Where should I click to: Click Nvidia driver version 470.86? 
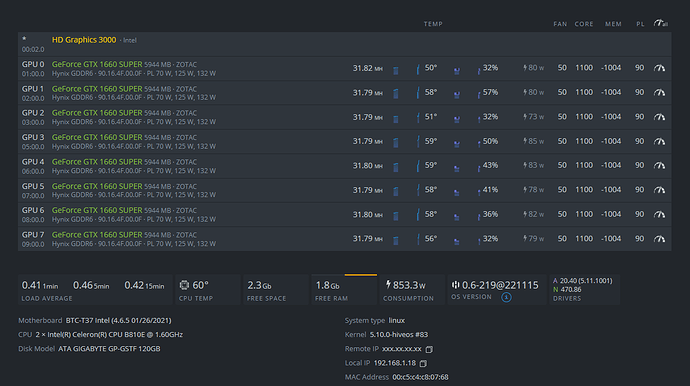[x=570, y=290]
